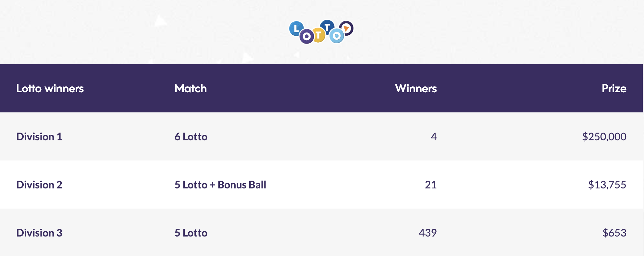Click the Prize column header
644x256 pixels.
[614, 88]
